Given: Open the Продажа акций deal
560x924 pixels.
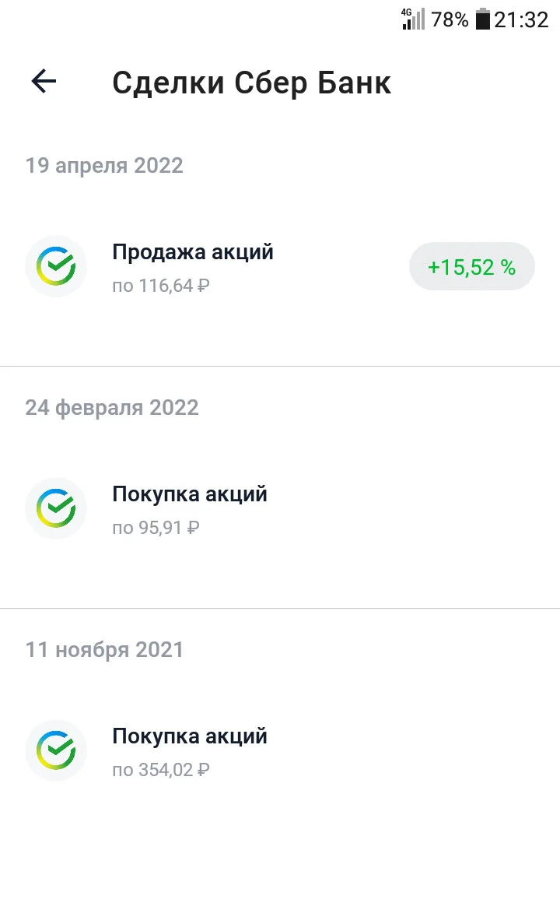Looking at the screenshot, I should click(x=280, y=266).
